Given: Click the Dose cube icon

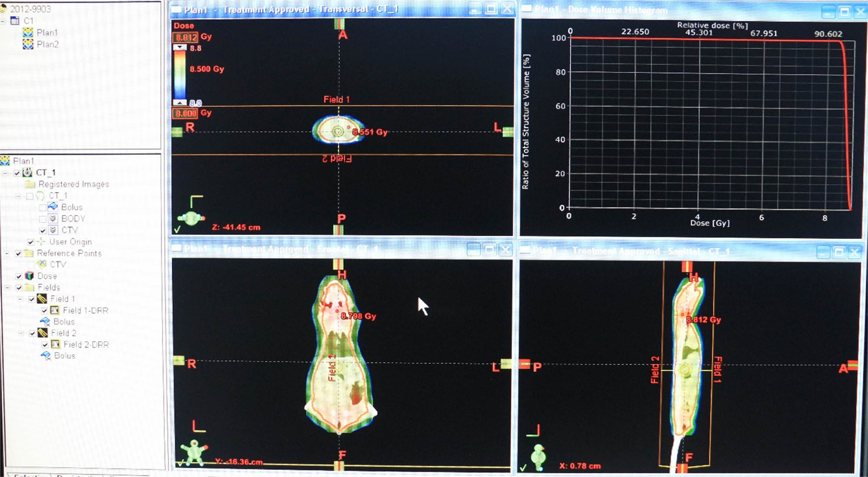Looking at the screenshot, I should click(x=30, y=276).
